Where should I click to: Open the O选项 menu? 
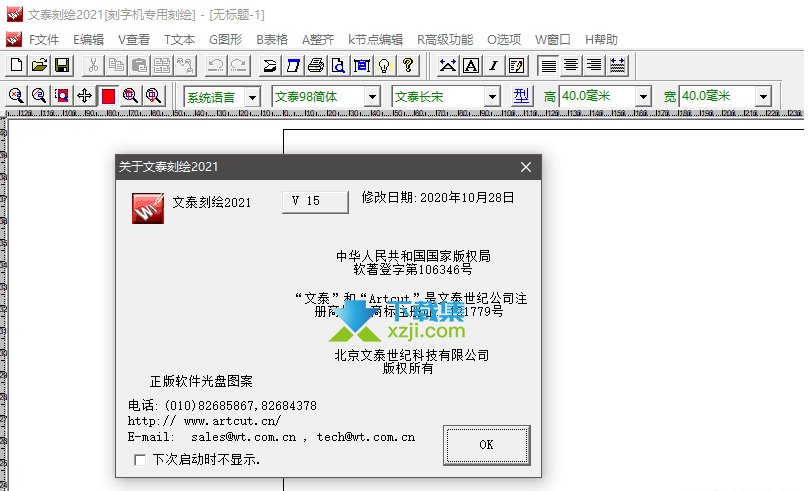(504, 40)
